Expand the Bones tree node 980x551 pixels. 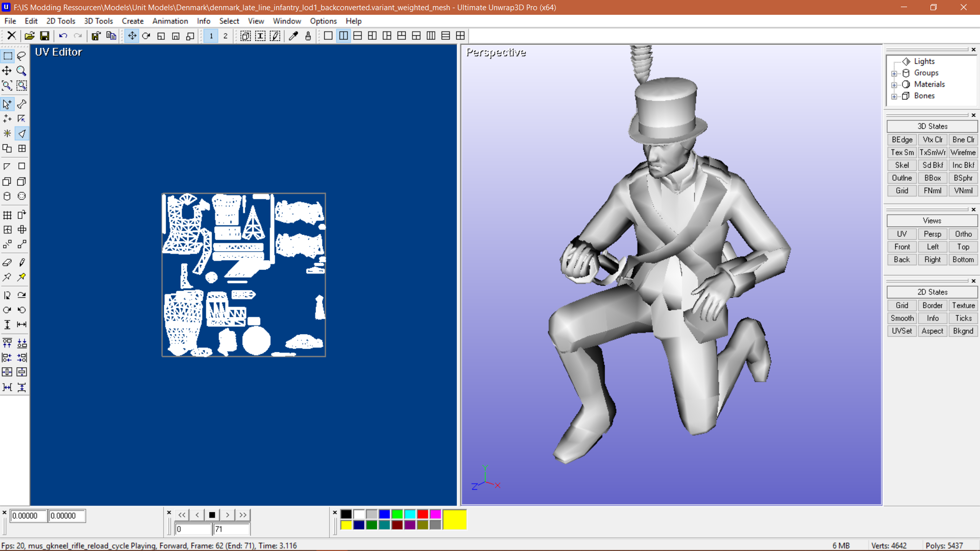coord(894,96)
